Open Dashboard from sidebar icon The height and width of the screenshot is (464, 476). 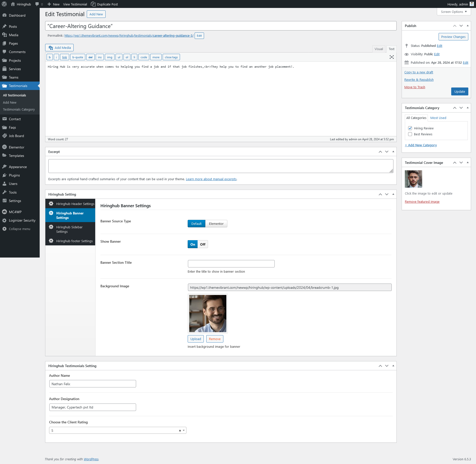(x=4, y=15)
